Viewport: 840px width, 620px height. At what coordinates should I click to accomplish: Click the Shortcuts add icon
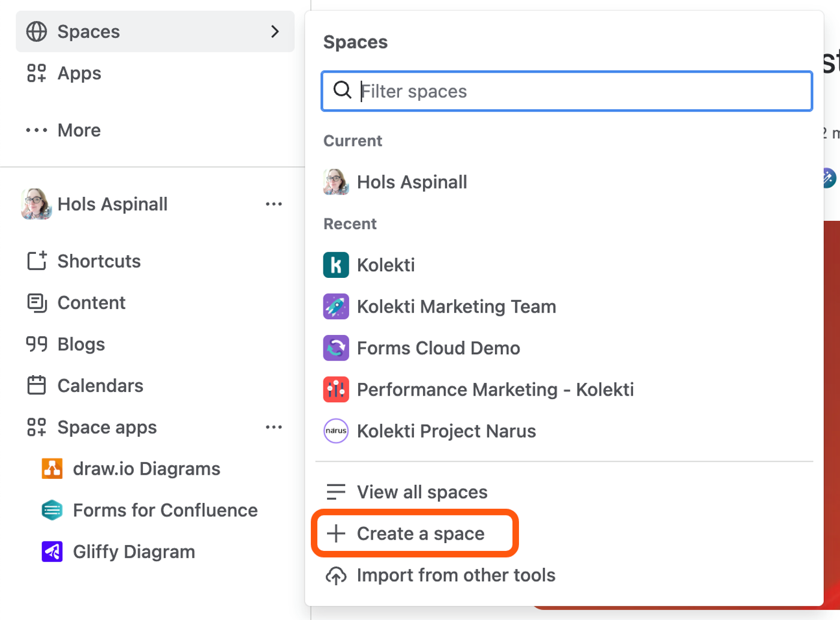[x=37, y=261]
